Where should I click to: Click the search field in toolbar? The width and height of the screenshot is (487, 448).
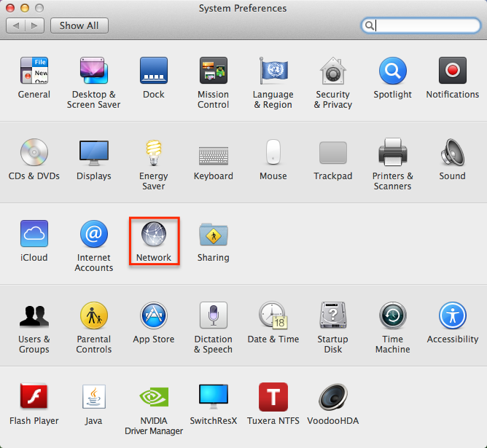426,25
